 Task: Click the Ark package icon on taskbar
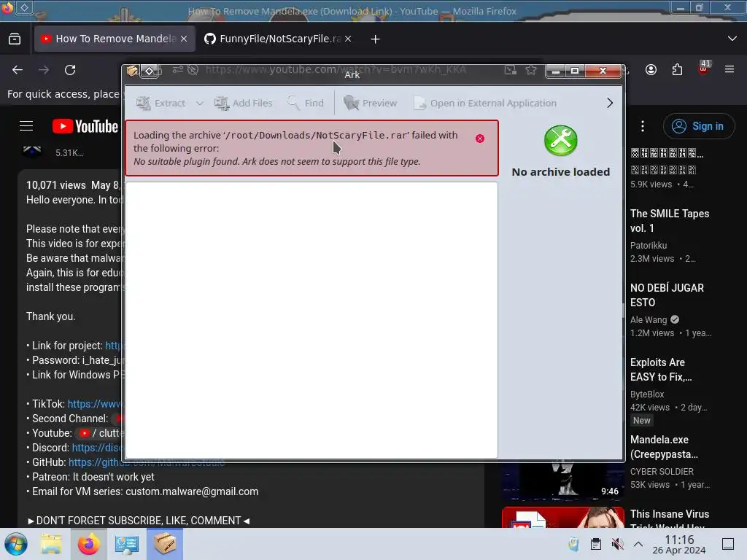pyautogui.click(x=165, y=544)
